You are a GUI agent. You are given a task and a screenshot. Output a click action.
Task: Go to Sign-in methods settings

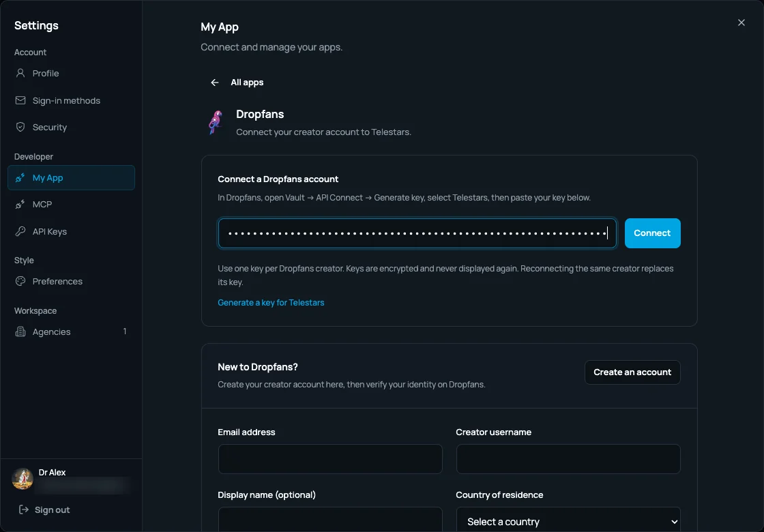(x=71, y=100)
